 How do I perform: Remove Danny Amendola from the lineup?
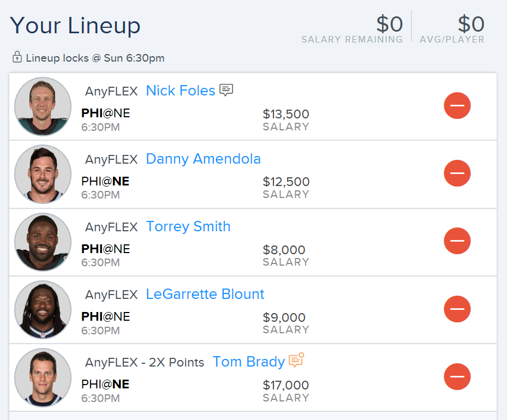[457, 173]
